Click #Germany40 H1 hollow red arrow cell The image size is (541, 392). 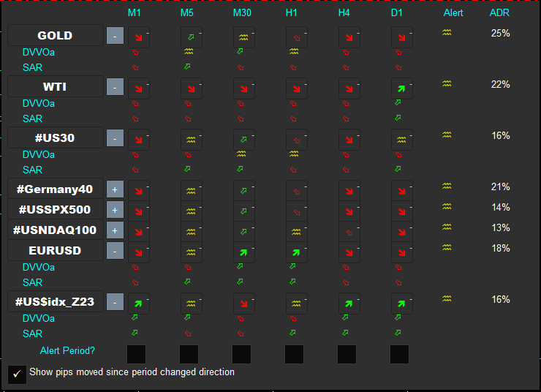(297, 190)
